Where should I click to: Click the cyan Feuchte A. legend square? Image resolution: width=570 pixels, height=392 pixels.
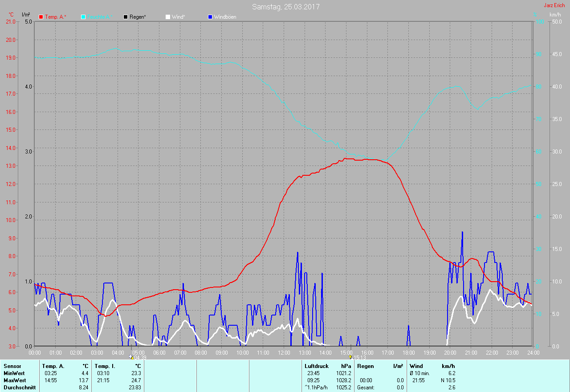pos(83,17)
